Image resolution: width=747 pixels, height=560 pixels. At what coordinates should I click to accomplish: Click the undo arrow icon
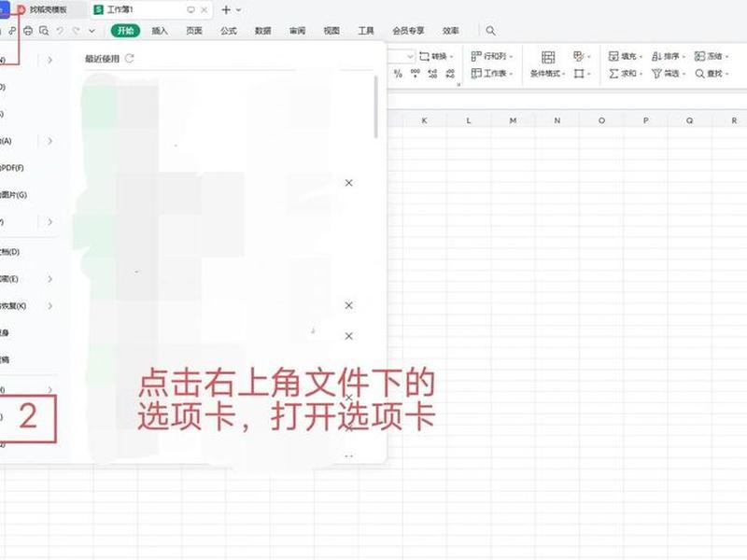tap(60, 31)
